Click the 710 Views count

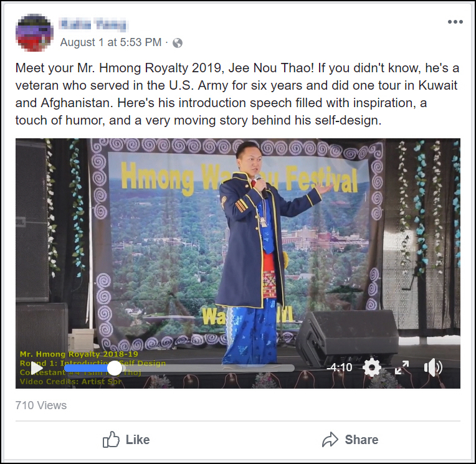pos(41,405)
